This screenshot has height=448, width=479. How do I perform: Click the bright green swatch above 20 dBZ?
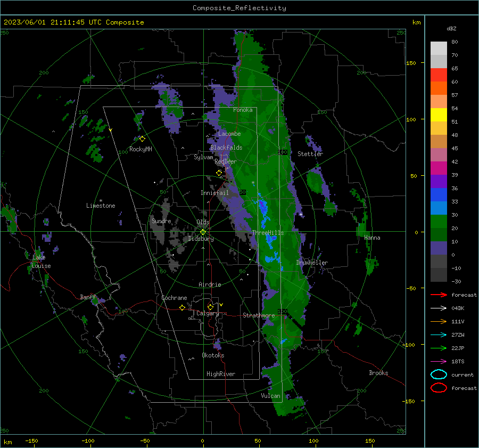click(x=439, y=222)
